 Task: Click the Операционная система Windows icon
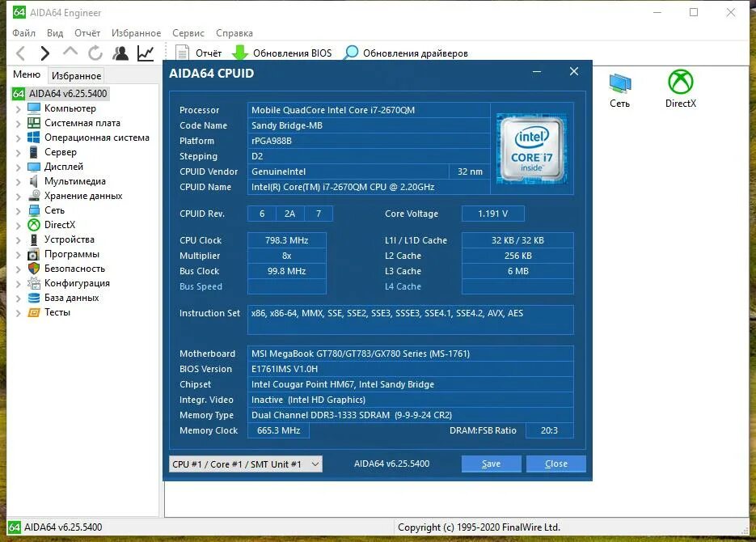(x=34, y=137)
